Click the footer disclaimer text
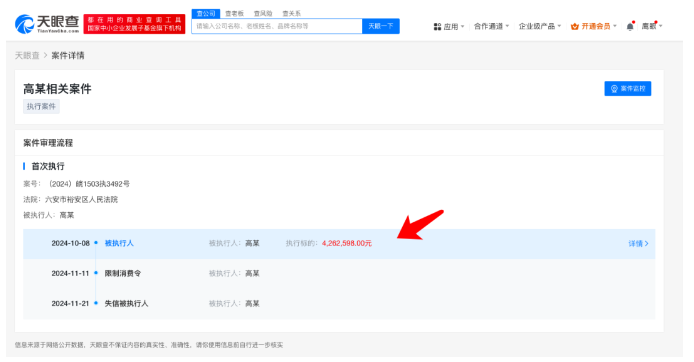 [x=149, y=345]
